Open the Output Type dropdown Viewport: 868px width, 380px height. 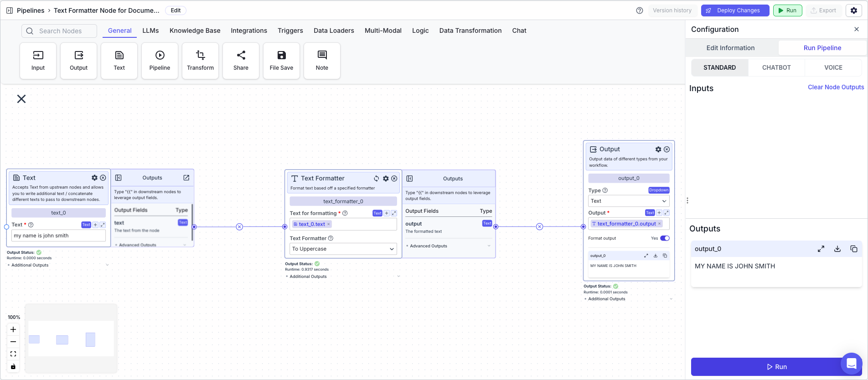click(629, 201)
